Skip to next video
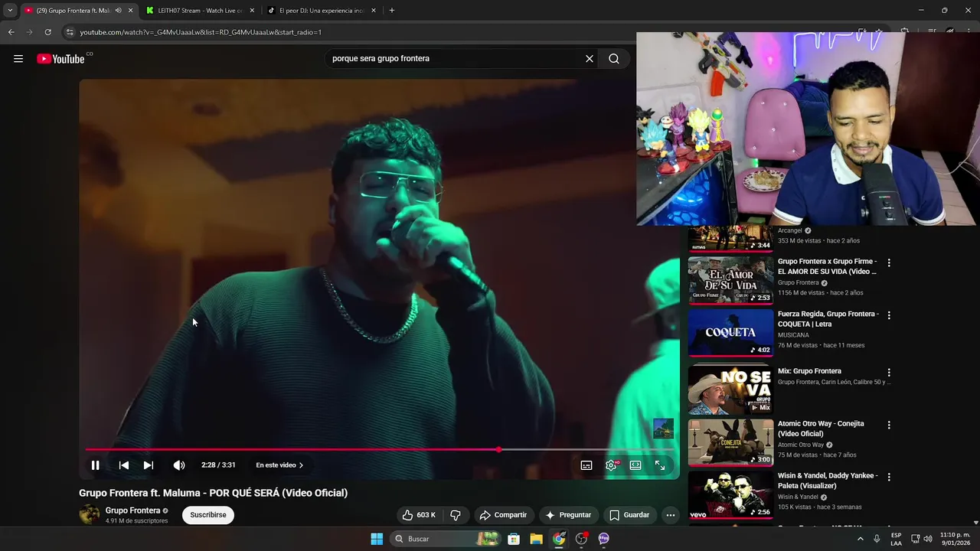The height and width of the screenshot is (551, 980). (x=149, y=465)
